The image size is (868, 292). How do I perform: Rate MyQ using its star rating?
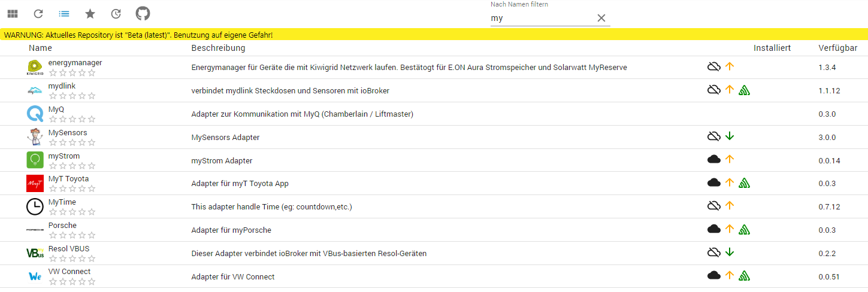click(72, 119)
